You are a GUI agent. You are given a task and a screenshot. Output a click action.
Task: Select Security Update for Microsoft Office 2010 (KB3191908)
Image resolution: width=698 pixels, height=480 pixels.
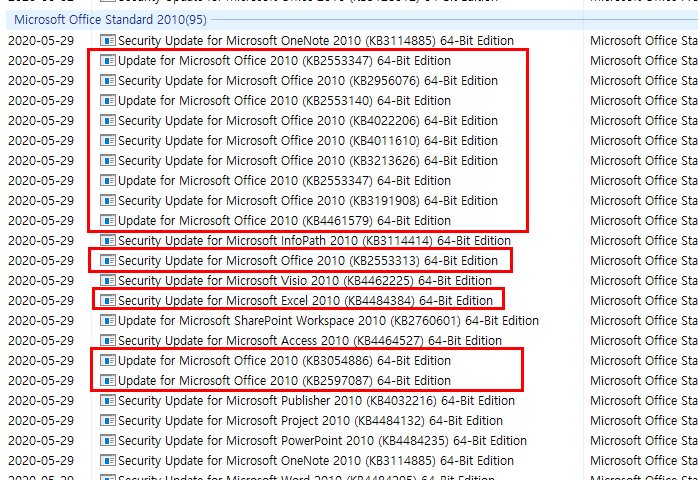(308, 201)
